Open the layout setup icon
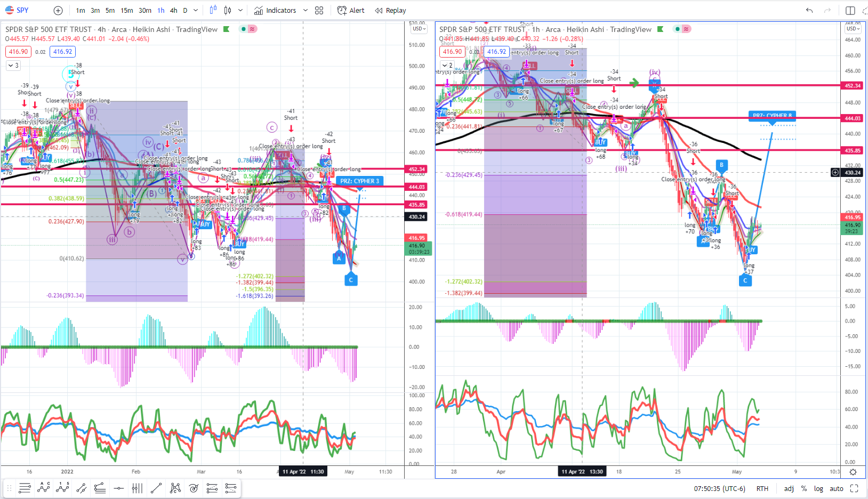 pyautogui.click(x=850, y=10)
